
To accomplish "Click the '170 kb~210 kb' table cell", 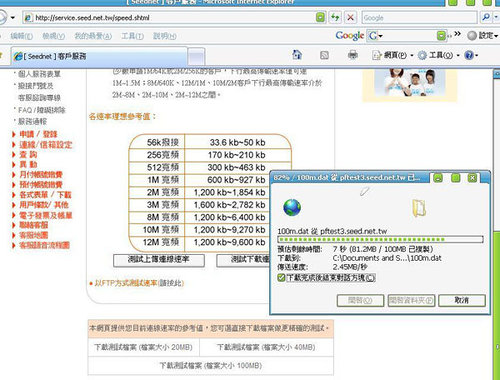I will coord(237,155).
